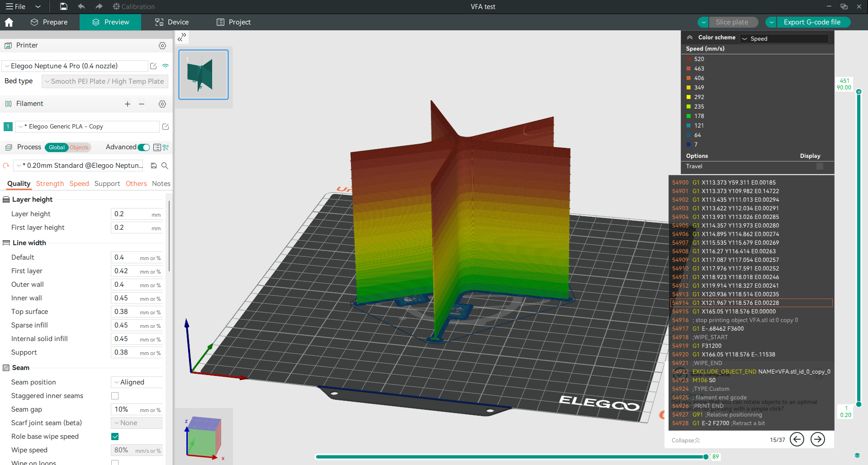Viewport: 868px width, 465px height.
Task: Open the Support settings tab
Action: [107, 184]
